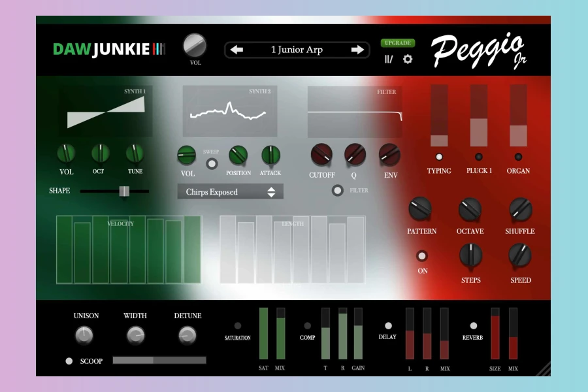Click the filter CUTOFF knob
Image resolution: width=588 pixels, height=392 pixels.
[321, 155]
